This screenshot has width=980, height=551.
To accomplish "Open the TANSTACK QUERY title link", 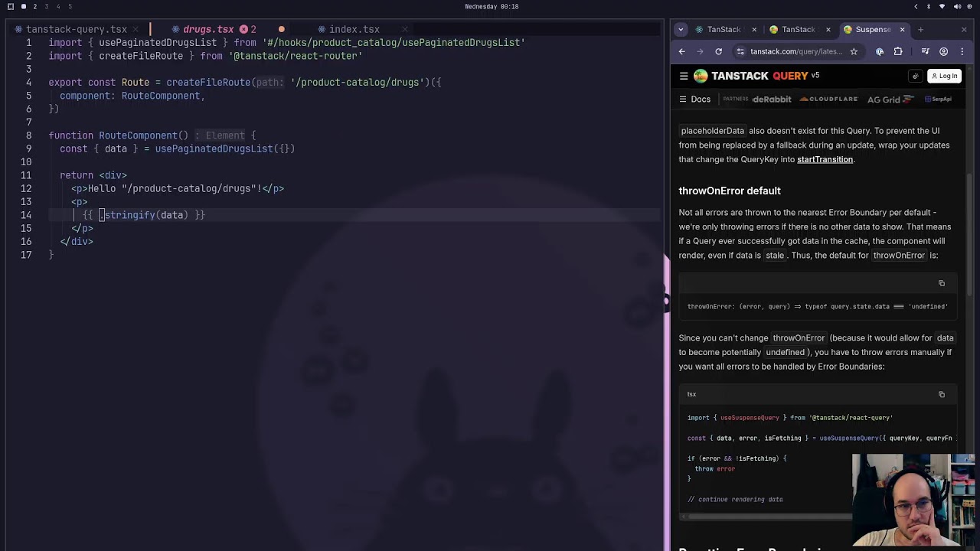I will 759,76.
